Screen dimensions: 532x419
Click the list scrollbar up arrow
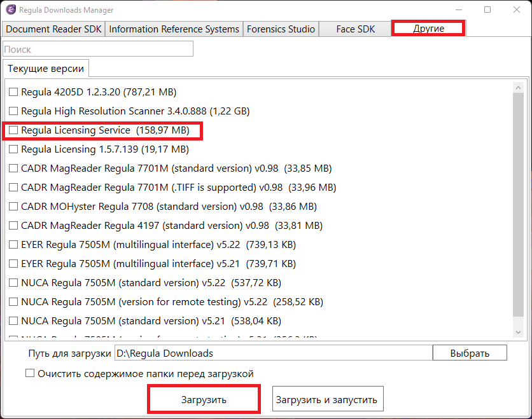pos(518,88)
